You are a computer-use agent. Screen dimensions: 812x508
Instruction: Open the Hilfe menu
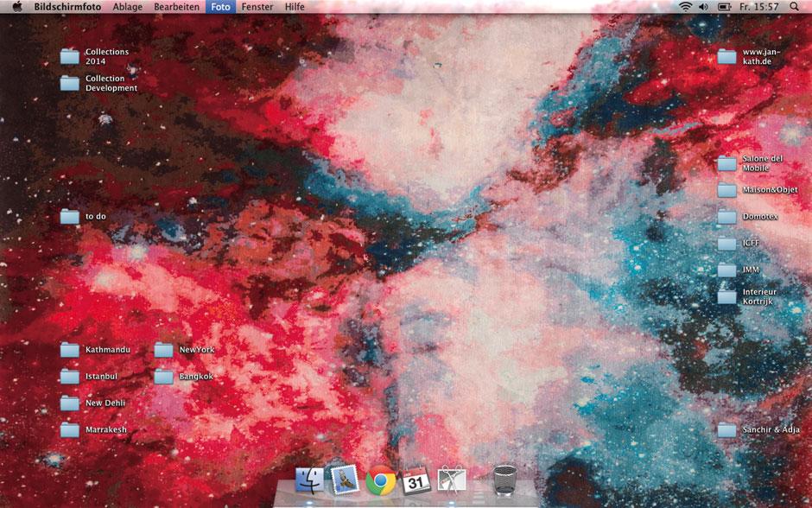coord(294,7)
